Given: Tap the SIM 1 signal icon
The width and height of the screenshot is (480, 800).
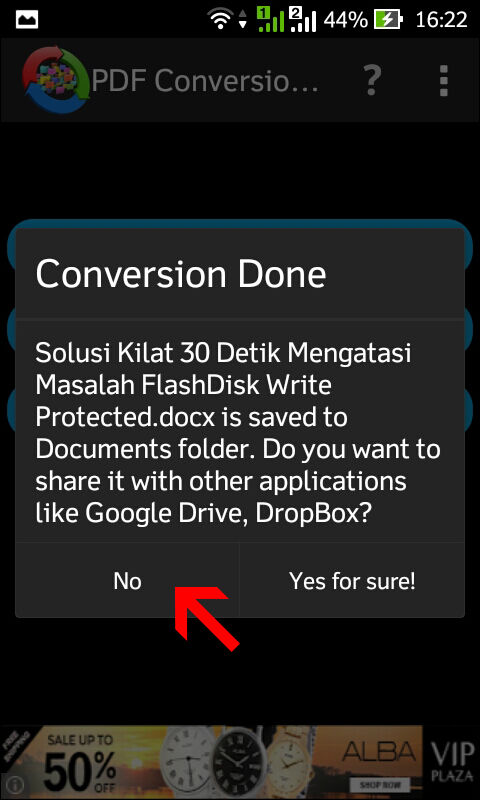Looking at the screenshot, I should click(270, 20).
